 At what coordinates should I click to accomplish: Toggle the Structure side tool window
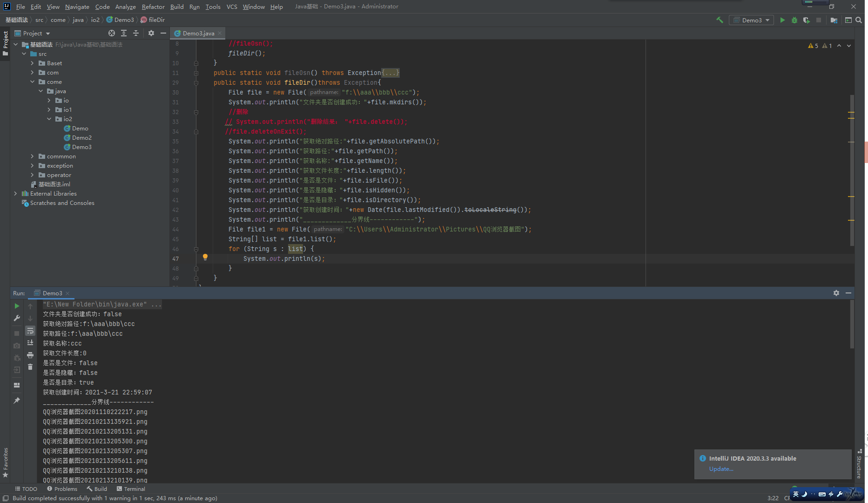pos(859,464)
